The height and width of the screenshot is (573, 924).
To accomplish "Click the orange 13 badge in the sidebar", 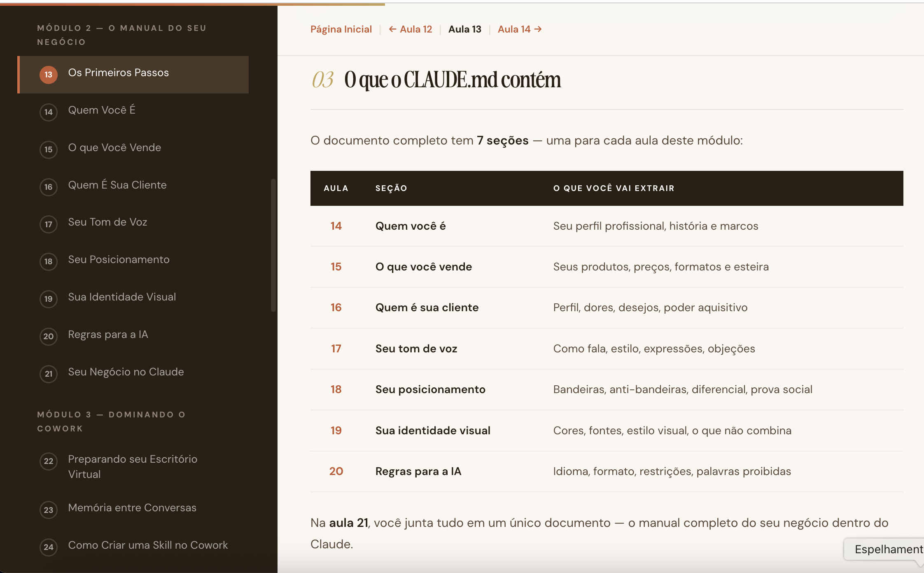I will tap(49, 75).
